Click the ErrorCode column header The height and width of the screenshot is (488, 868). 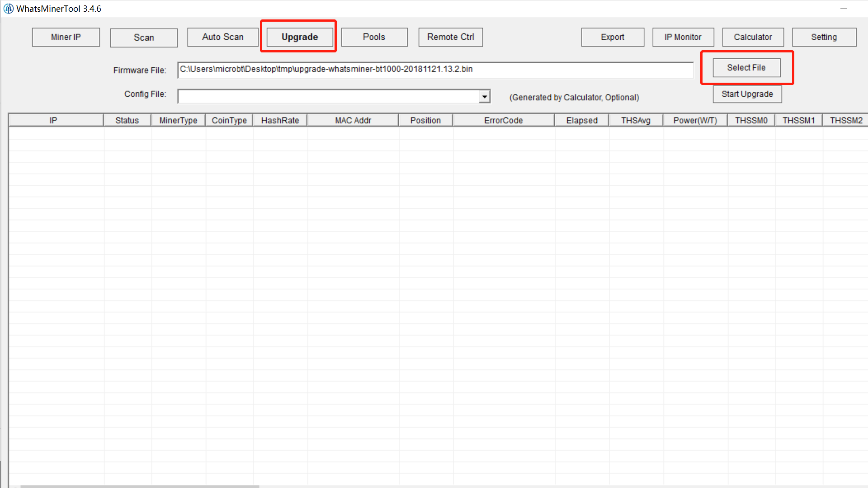504,120
